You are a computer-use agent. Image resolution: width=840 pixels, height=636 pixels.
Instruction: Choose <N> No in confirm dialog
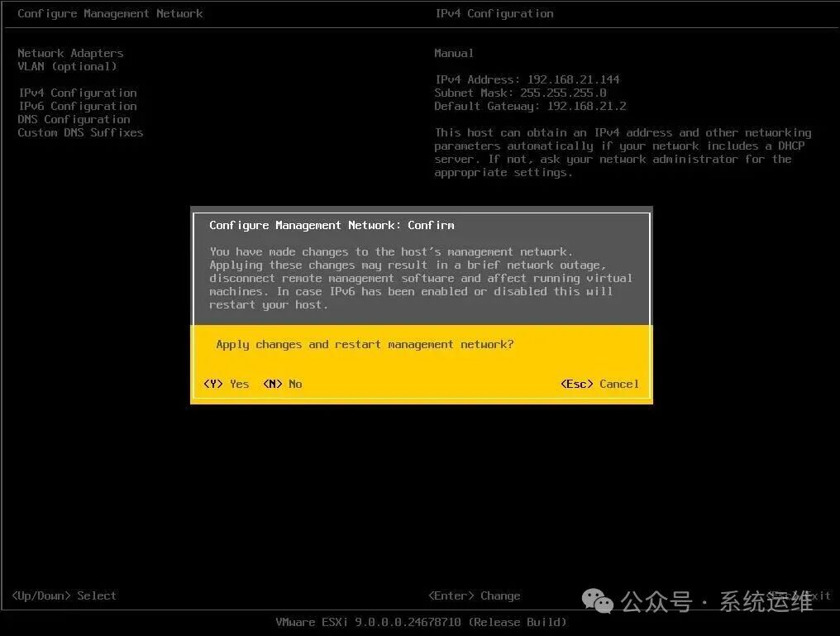click(282, 384)
